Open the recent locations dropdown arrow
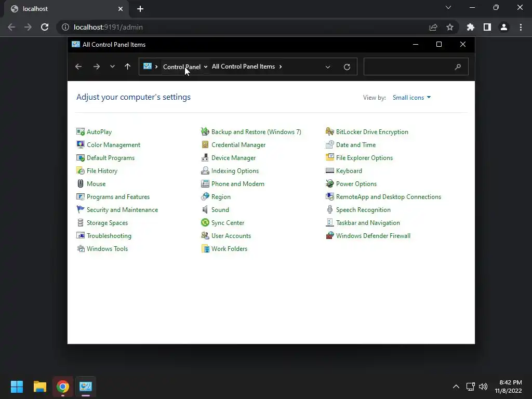Image resolution: width=532 pixels, height=399 pixels. coord(112,66)
